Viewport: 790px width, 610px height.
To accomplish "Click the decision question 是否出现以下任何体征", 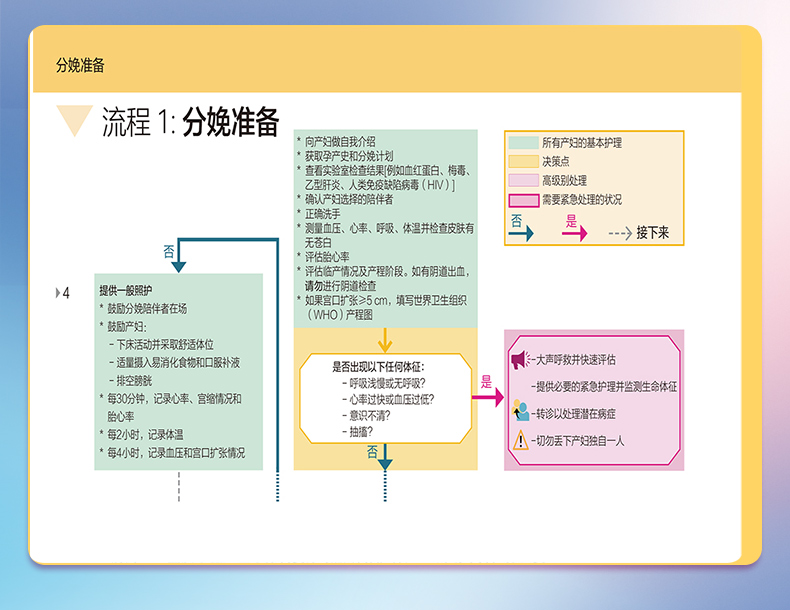I will click(378, 367).
